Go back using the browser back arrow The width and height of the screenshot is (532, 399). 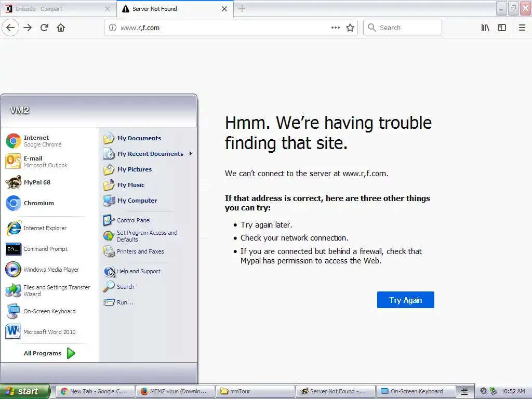(10, 28)
